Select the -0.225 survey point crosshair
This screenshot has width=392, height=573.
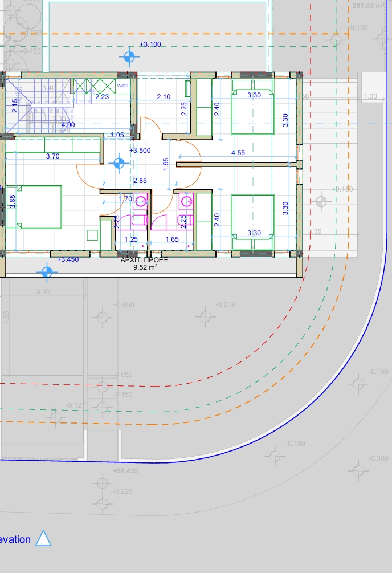[102, 503]
